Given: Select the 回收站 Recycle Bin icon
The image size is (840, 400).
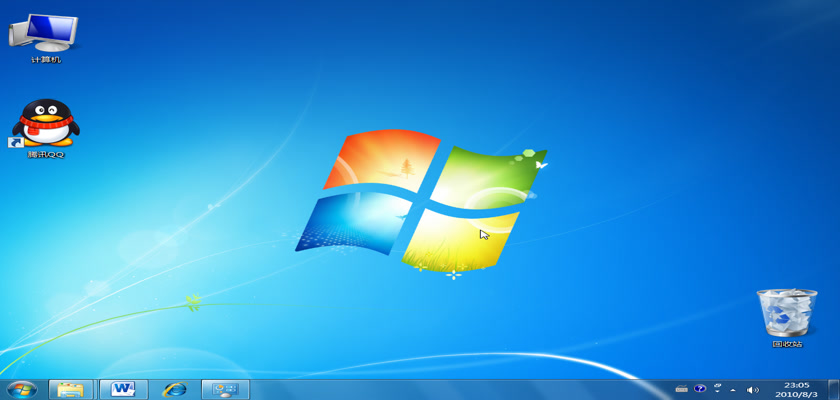Looking at the screenshot, I should [786, 311].
